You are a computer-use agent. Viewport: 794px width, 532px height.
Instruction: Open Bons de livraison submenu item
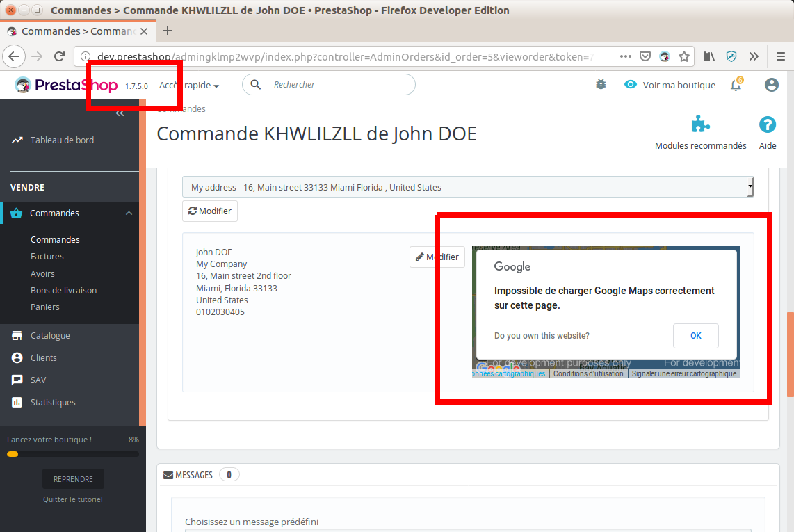(x=63, y=290)
